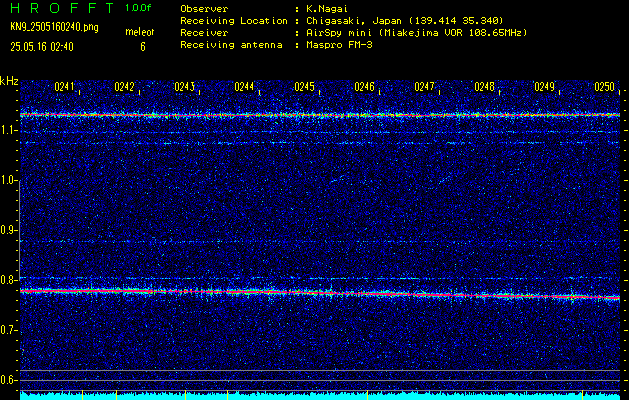Click the 0.6 frequency axis label
Image resolution: width=629 pixels, height=400 pixels.
[x=8, y=380]
